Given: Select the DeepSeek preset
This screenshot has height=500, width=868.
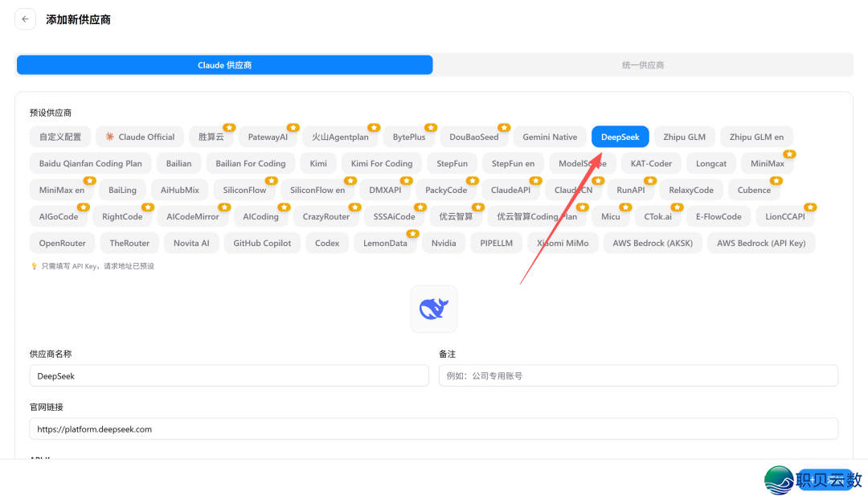Looking at the screenshot, I should point(620,137).
